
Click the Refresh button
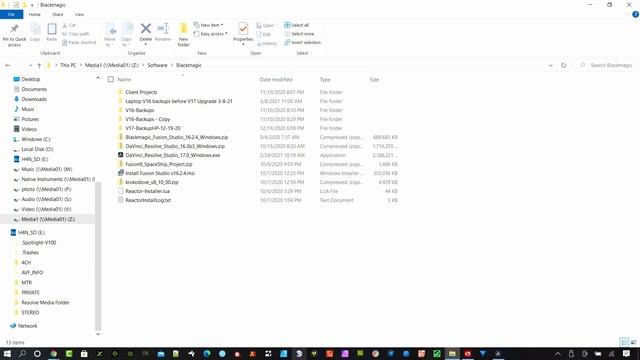coord(563,65)
